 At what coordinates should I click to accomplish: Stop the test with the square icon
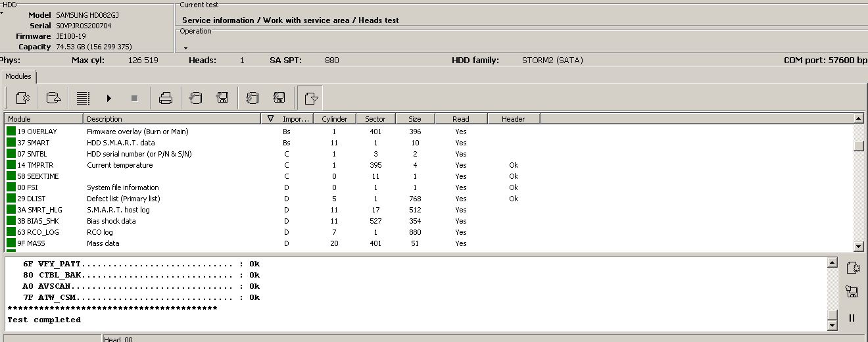click(x=134, y=98)
